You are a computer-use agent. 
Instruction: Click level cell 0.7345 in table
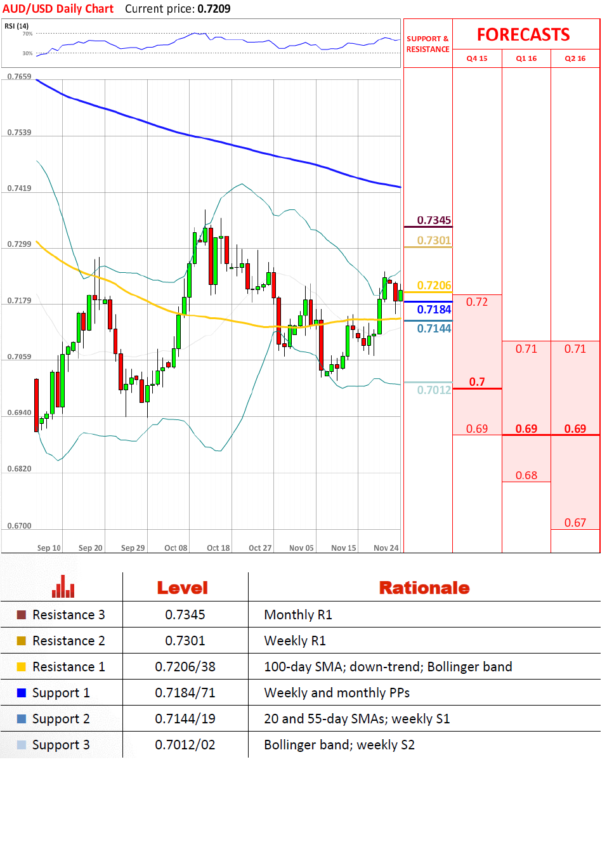185,615
